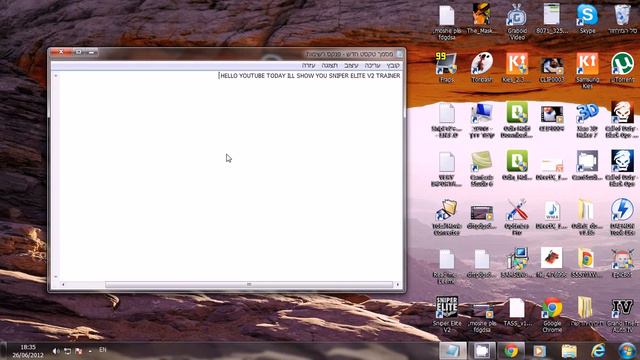Image resolution: width=640 pixels, height=360 pixels.
Task: Open the Action Center flag tray icon
Action: (x=79, y=351)
